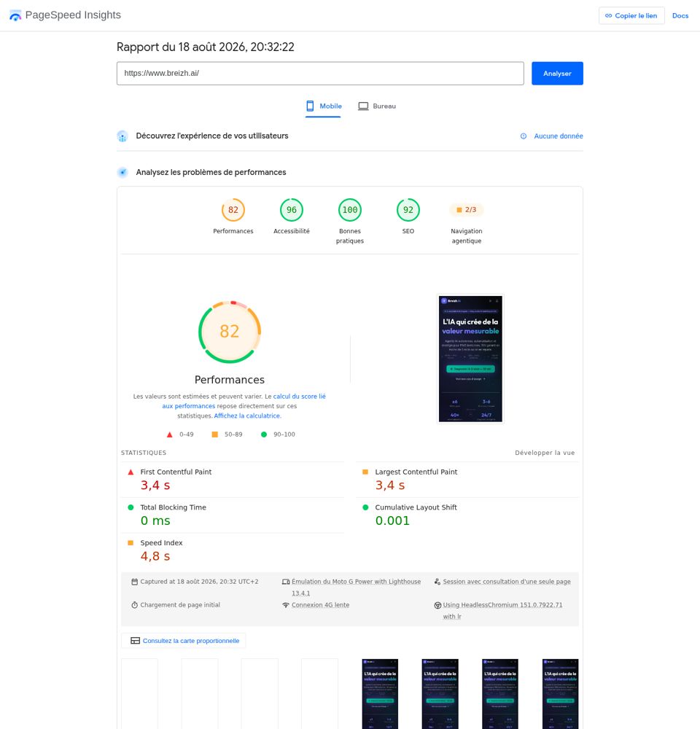
Task: Click the device emulation icon
Action: click(286, 582)
